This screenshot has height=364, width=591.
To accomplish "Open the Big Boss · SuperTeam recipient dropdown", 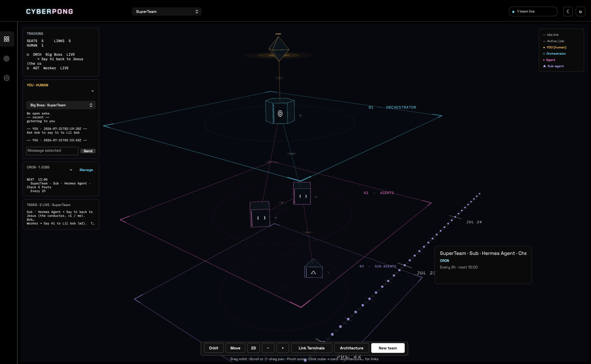I will click(x=61, y=105).
